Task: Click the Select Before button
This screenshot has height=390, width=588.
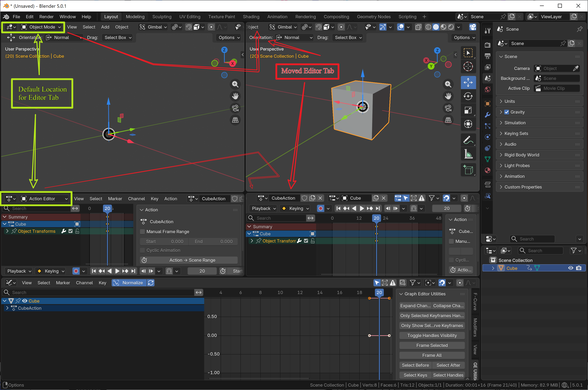Action: tap(416, 365)
